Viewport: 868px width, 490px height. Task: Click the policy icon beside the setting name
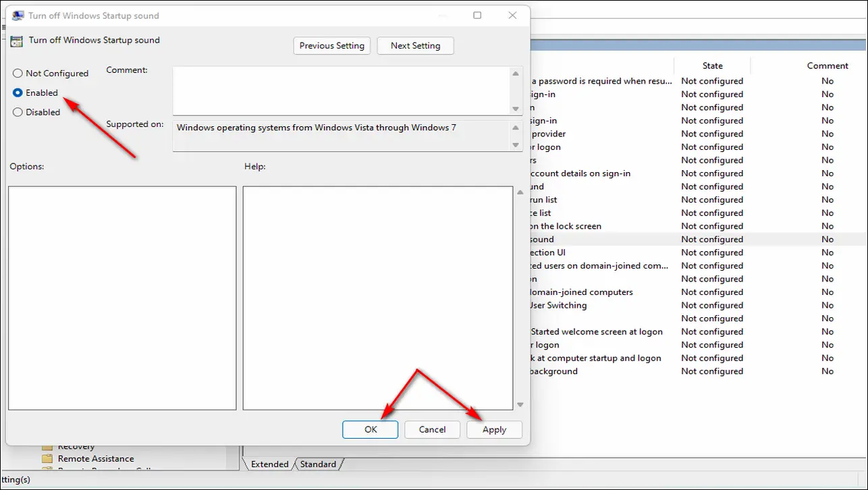click(x=18, y=40)
